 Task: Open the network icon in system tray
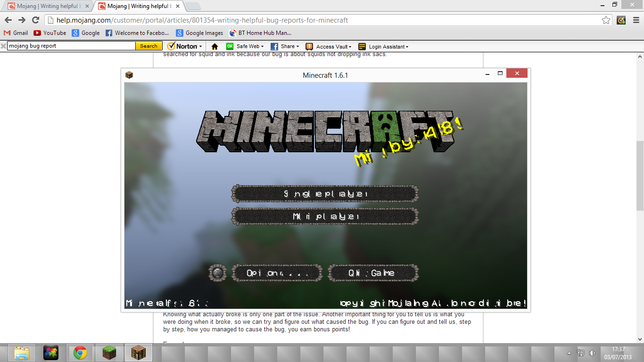pyautogui.click(x=581, y=353)
